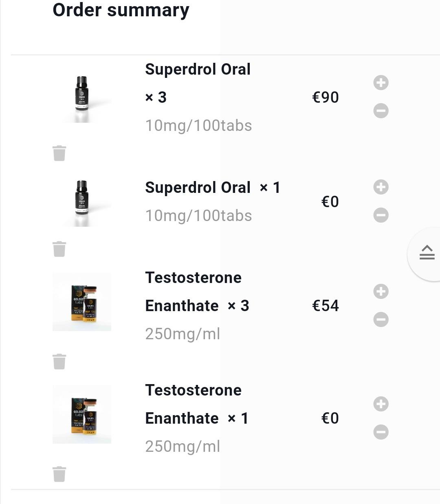Viewport: 440px width, 504px height.
Task: Add one more €54 Testosterone Enanthate
Action: click(x=381, y=292)
